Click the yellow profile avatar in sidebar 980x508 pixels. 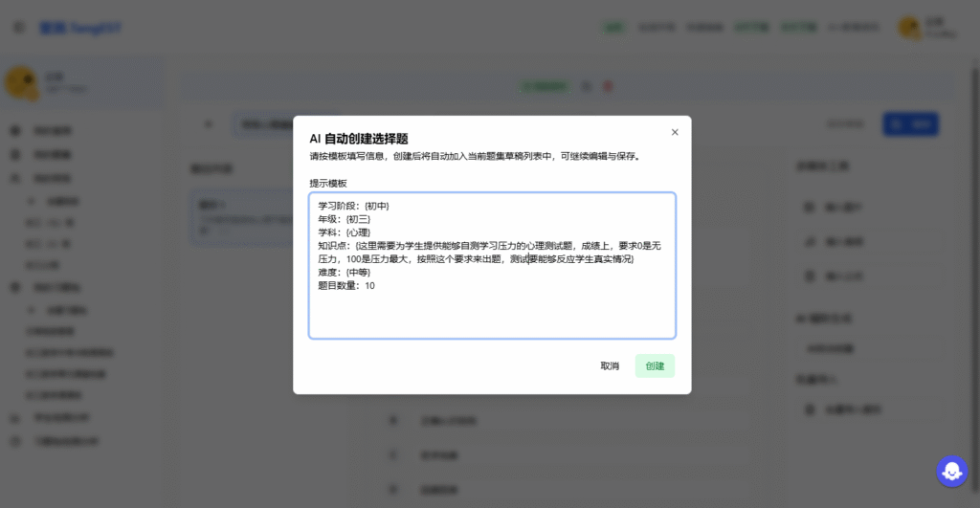pyautogui.click(x=21, y=82)
